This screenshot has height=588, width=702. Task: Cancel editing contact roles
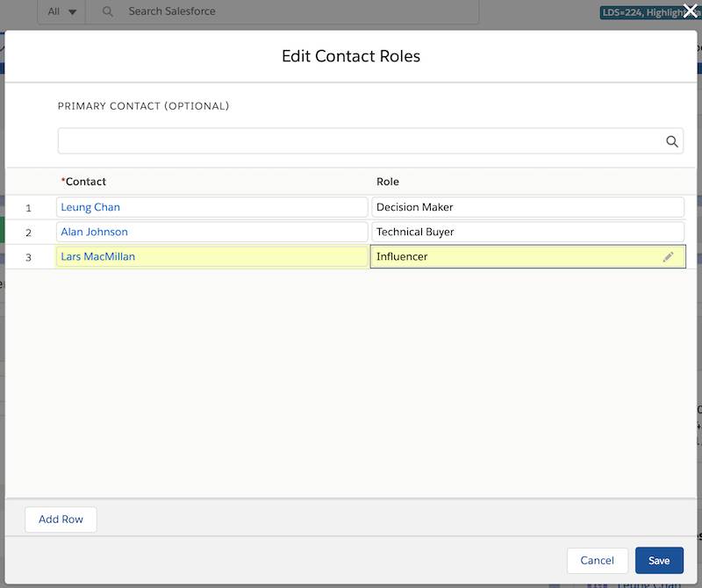click(597, 560)
